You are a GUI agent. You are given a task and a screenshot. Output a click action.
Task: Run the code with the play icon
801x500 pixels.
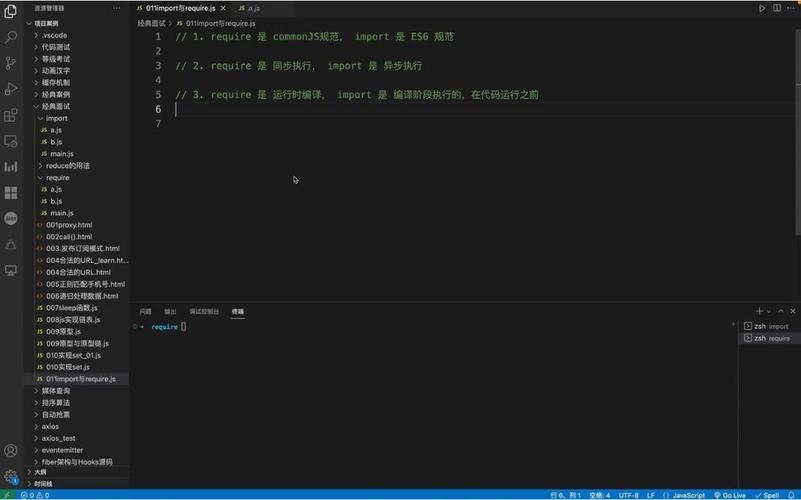click(762, 8)
